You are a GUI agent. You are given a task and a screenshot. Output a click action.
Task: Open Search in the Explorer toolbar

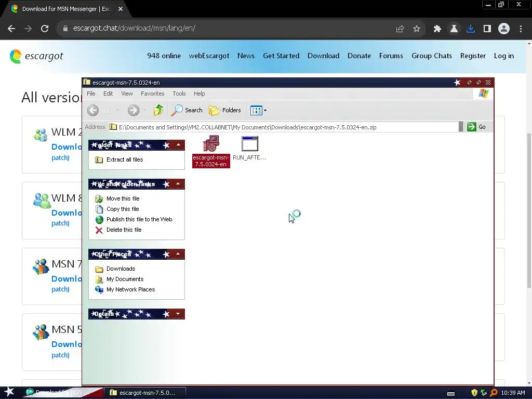187,110
